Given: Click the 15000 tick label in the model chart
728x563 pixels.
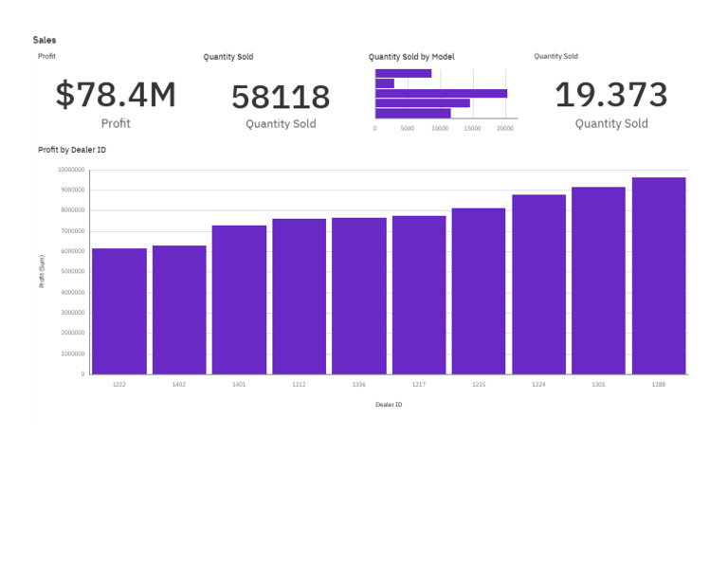Looking at the screenshot, I should [473, 129].
